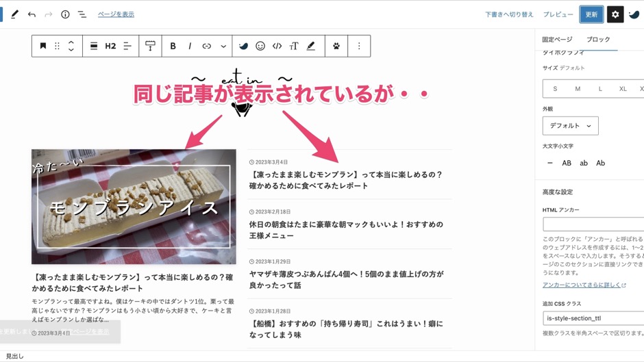Click the HTML アンカー input field
The width and height of the screenshot is (644, 362).
593,224
